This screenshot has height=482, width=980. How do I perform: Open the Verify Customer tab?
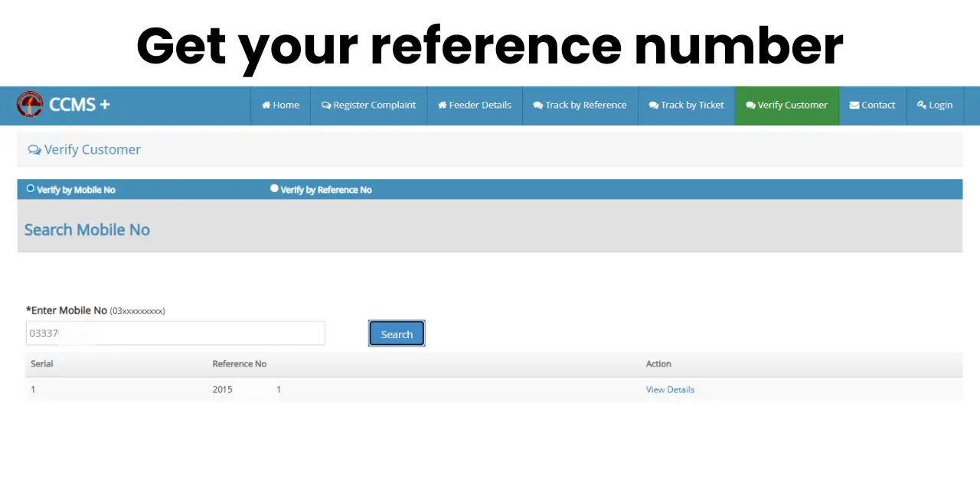(787, 105)
